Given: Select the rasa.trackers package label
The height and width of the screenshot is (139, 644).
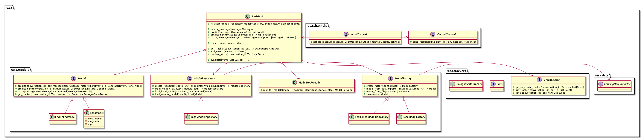Looking at the screenshot, I should (x=456, y=71).
